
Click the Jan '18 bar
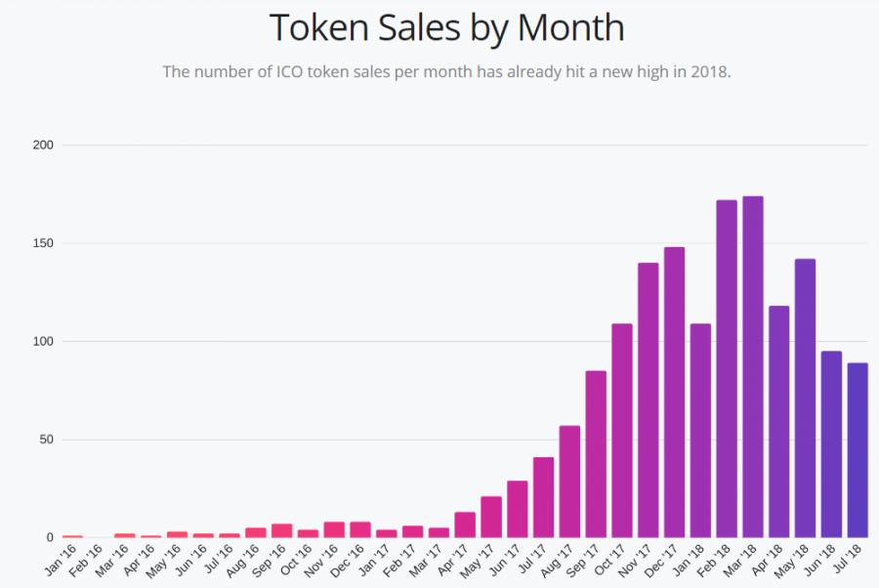(700, 431)
